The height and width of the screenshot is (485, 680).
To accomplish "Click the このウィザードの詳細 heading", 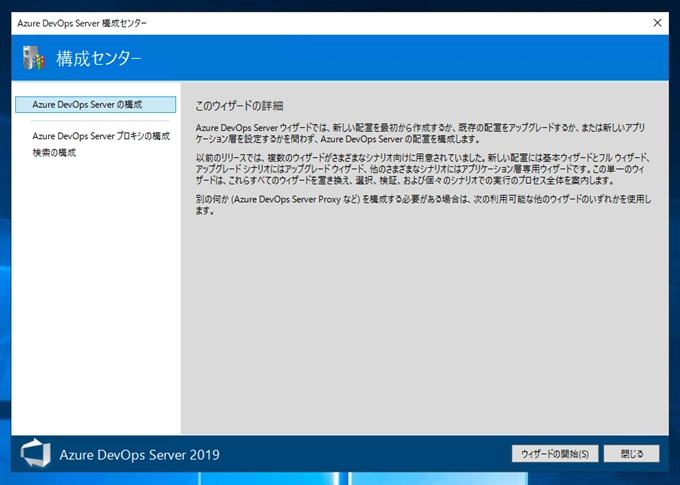I will tap(239, 106).
